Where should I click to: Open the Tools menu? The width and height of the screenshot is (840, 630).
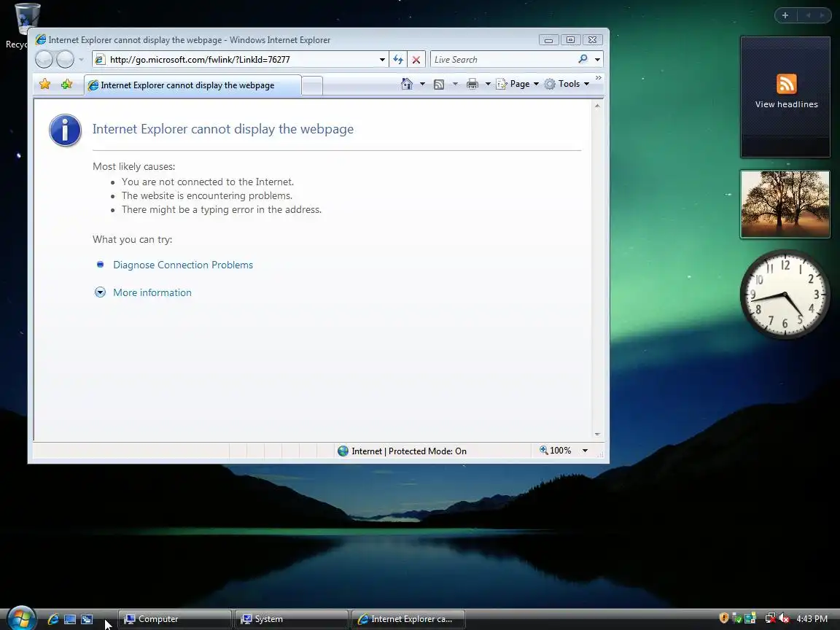tap(567, 84)
